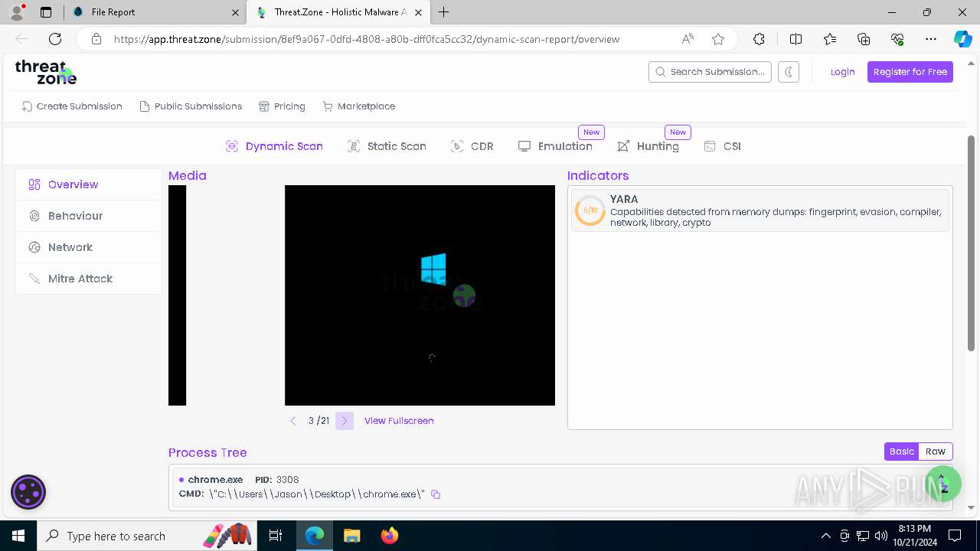980x551 pixels.
Task: Open File Explorer from taskbar
Action: tap(352, 536)
